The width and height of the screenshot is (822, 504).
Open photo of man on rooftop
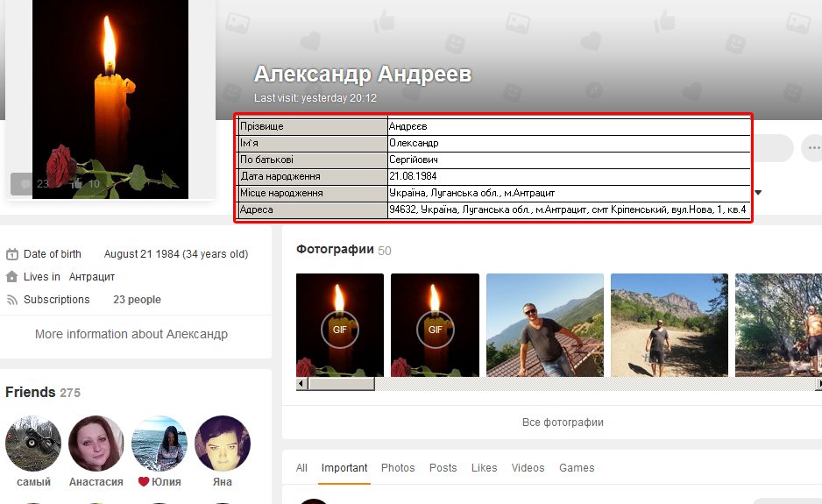pyautogui.click(x=545, y=325)
